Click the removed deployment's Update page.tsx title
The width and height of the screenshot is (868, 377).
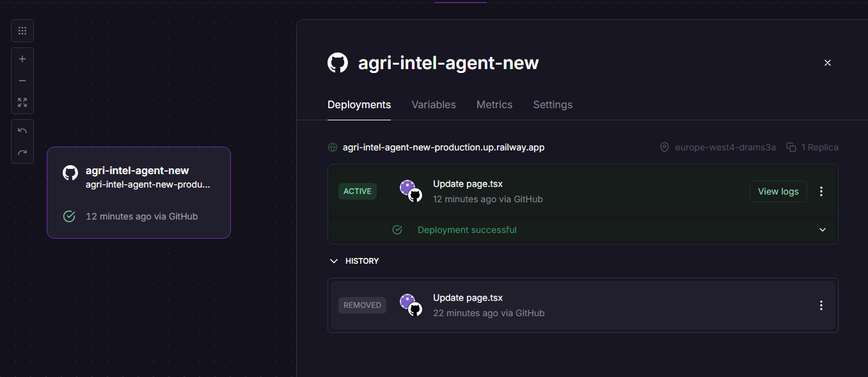[468, 298]
